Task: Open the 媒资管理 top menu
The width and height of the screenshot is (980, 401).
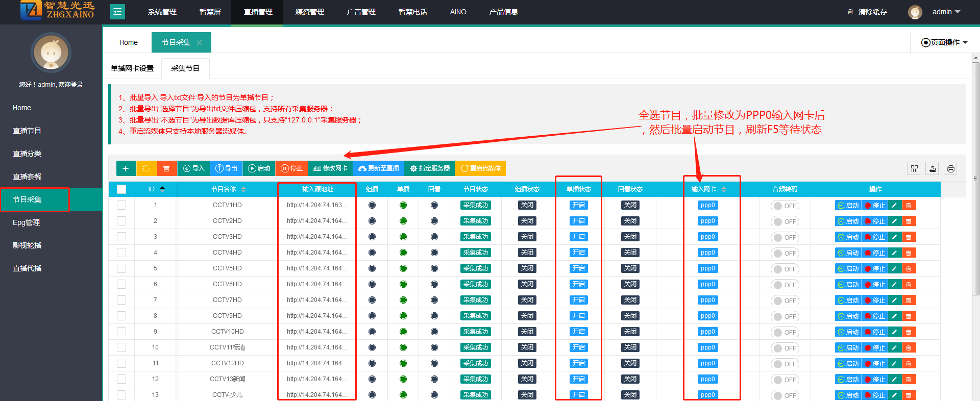Action: (309, 12)
